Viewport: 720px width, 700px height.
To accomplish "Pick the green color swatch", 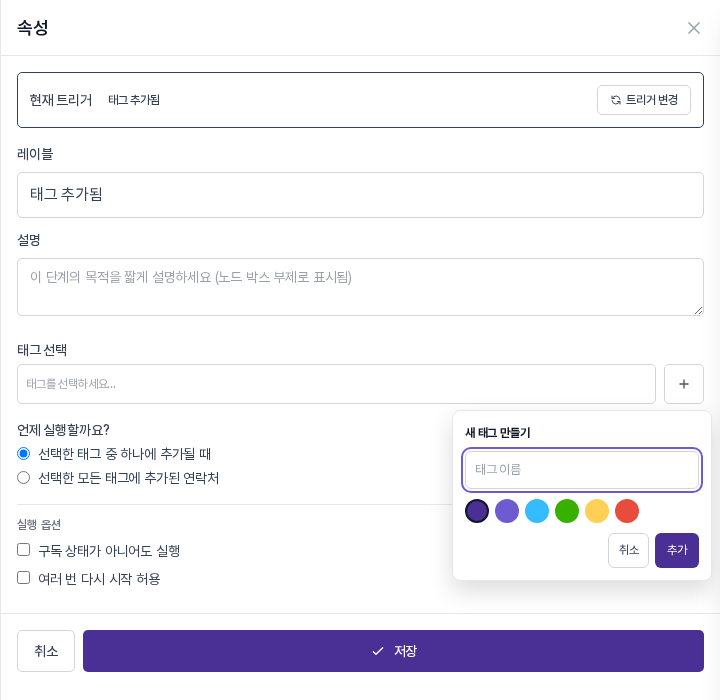I will pos(567,511).
